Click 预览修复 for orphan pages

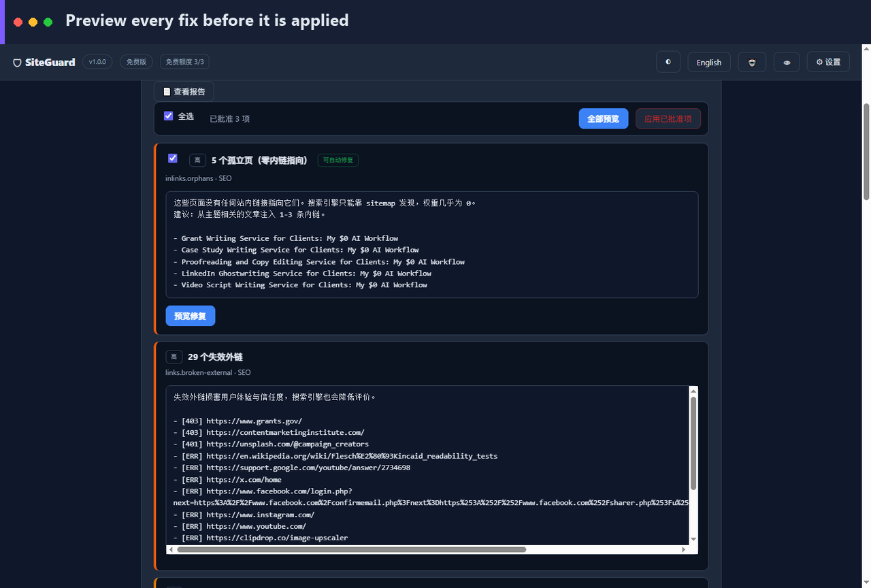coord(191,316)
